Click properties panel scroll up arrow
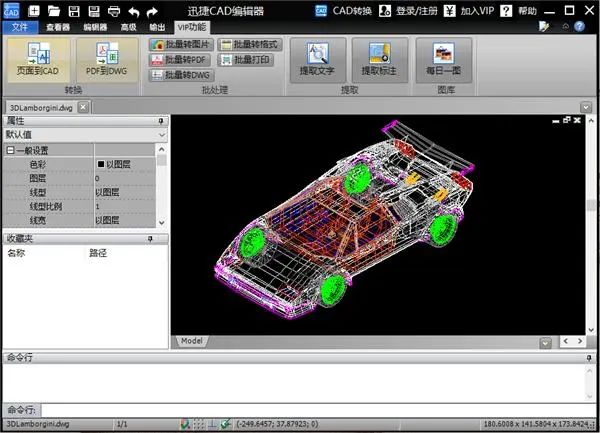Image resolution: width=600 pixels, height=433 pixels. (x=161, y=149)
